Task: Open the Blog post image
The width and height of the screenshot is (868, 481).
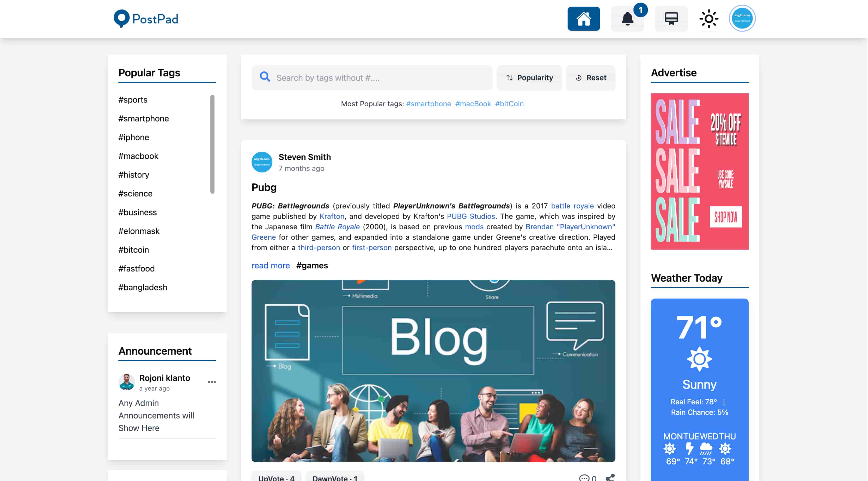Action: [433, 371]
